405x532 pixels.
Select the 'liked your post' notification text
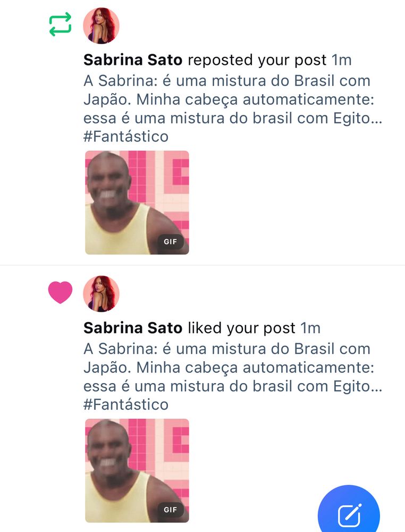(x=242, y=328)
